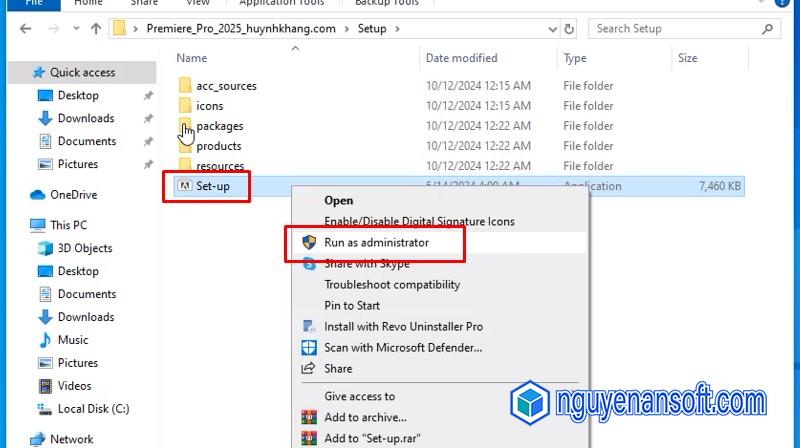Click the Back navigation arrow
Viewport: 800px width, 448px height.
click(25, 29)
